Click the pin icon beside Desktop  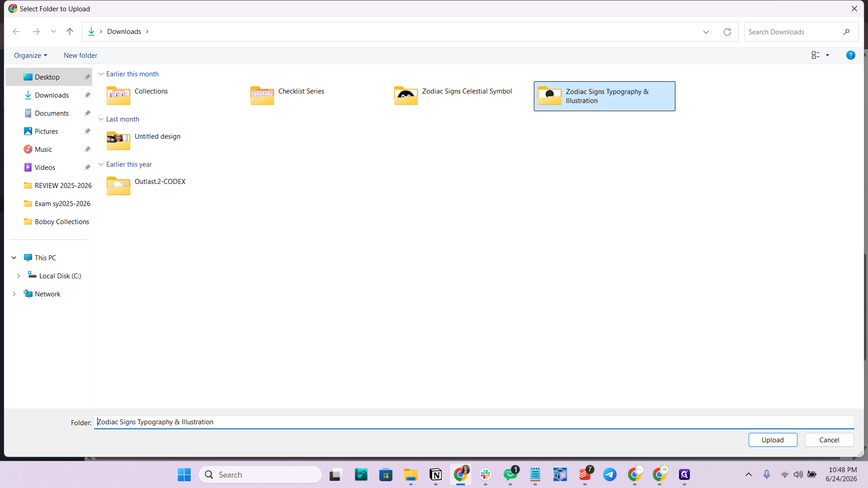87,77
